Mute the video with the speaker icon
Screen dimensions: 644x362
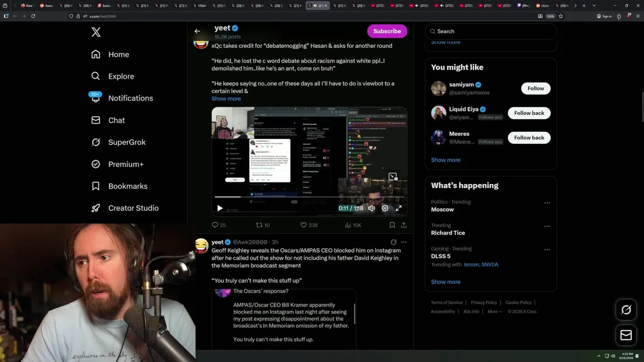(371, 208)
